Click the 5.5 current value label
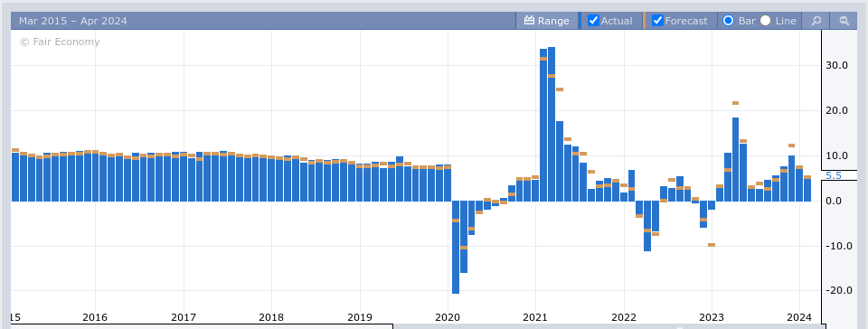The width and height of the screenshot is (868, 329). click(833, 175)
